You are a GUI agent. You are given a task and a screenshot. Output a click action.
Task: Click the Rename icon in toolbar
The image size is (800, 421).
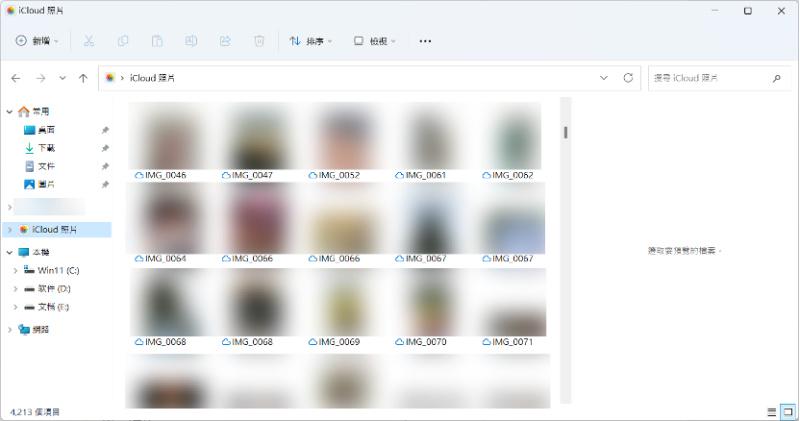191,41
